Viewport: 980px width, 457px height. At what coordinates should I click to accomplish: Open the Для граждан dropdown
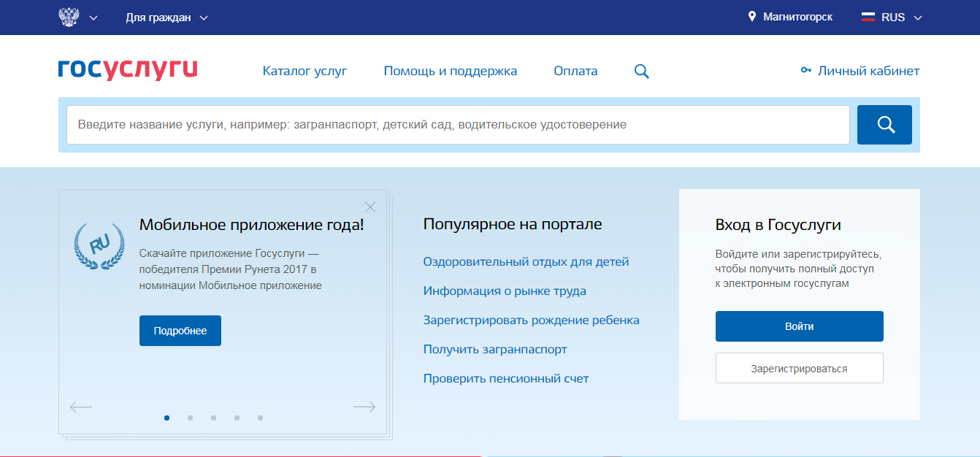pos(166,18)
